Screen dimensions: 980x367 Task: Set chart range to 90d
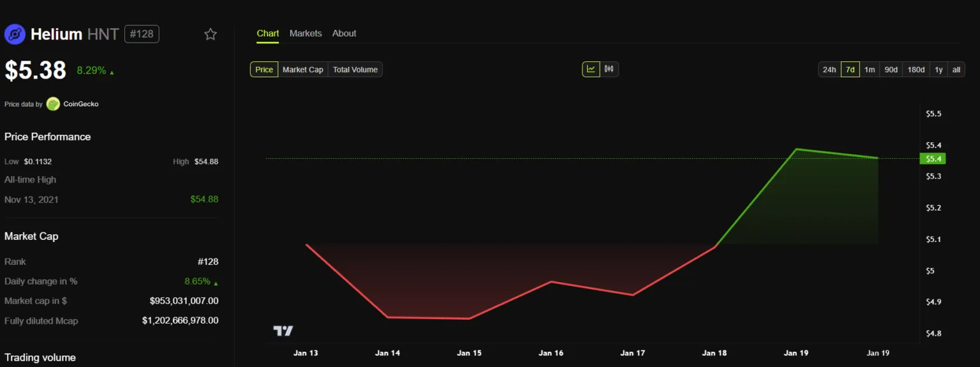tap(891, 70)
